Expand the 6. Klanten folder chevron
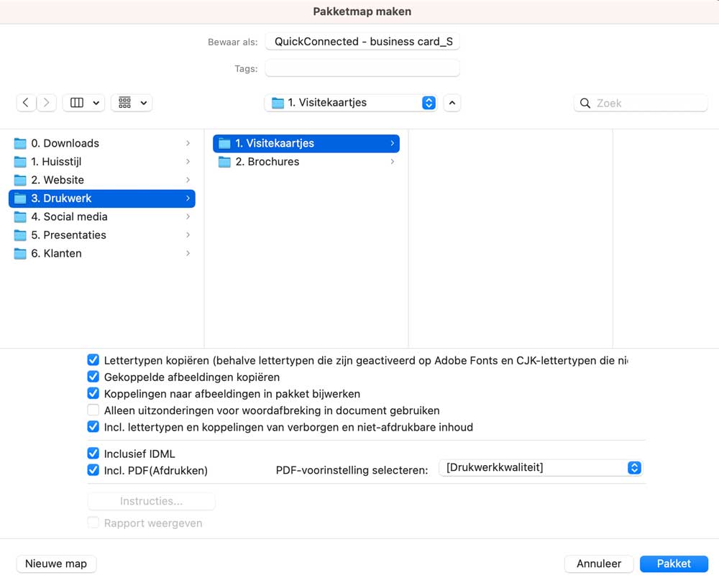This screenshot has height=588, width=719. coord(188,254)
